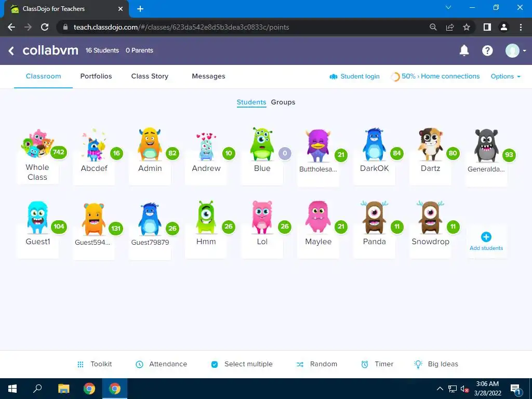The image size is (532, 399).
Task: Show hidden system tray icons
Action: [440, 389]
